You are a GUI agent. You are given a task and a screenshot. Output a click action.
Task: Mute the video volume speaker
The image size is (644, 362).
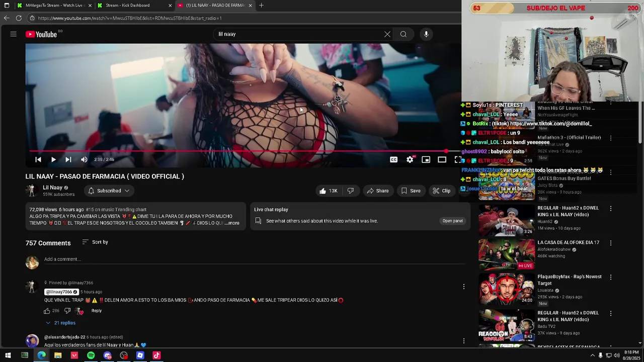point(84,159)
